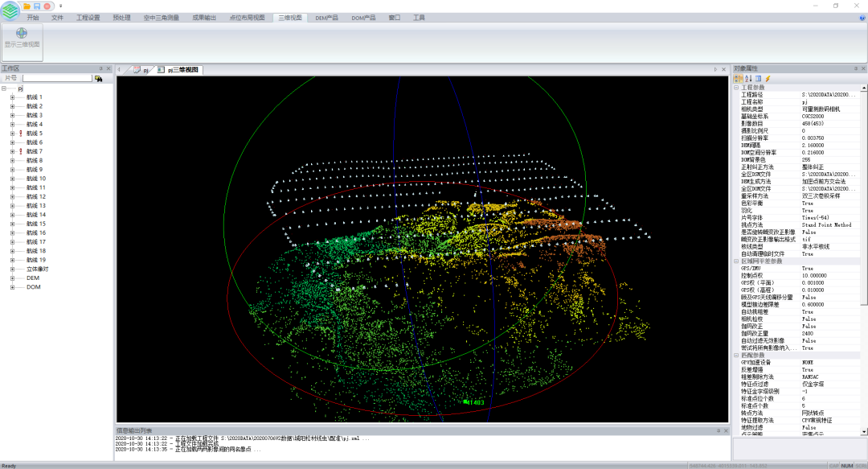Click the lightning bolt events icon in properties

(768, 79)
